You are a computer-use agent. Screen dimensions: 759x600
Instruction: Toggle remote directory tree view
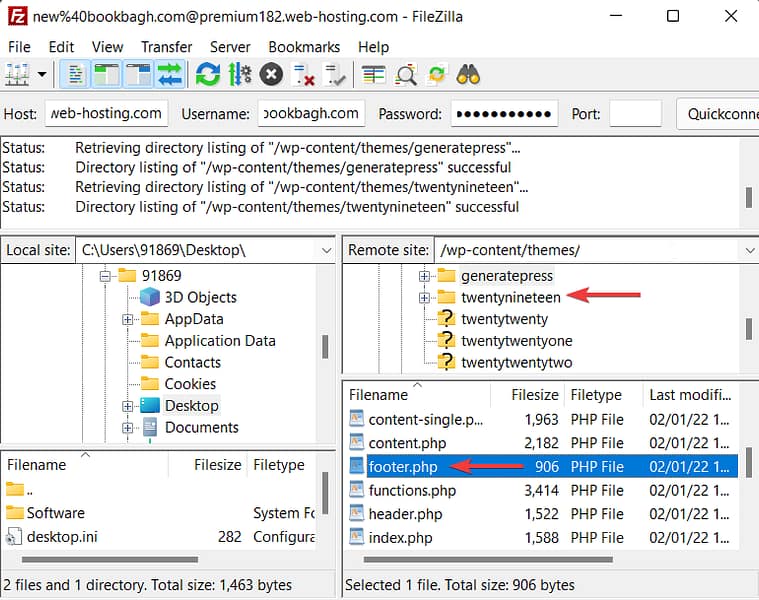[x=139, y=74]
